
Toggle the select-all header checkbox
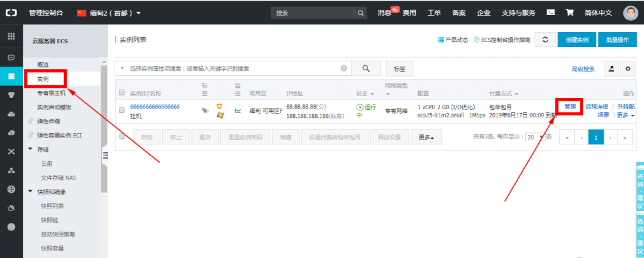[x=121, y=92]
